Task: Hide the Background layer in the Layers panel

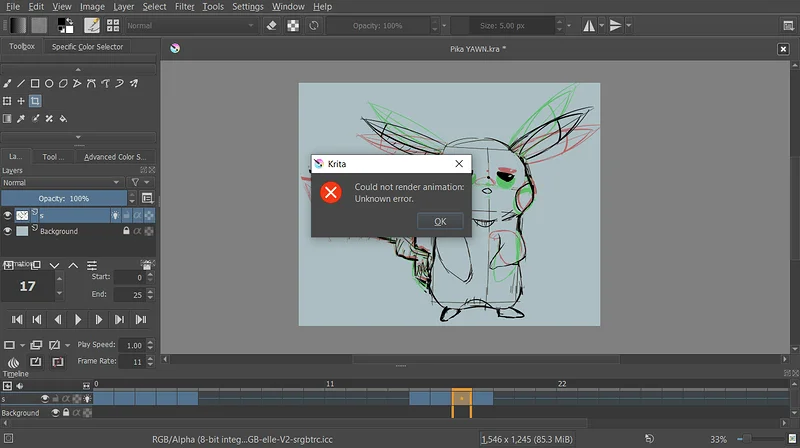Action: click(x=8, y=231)
